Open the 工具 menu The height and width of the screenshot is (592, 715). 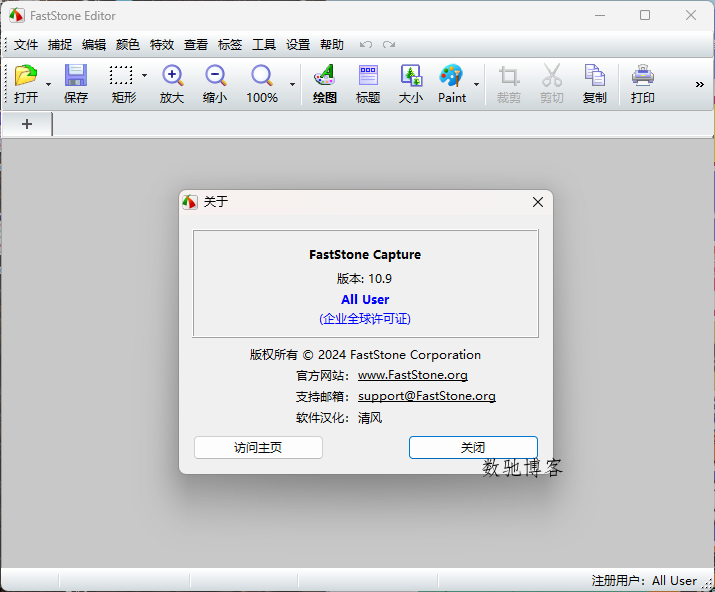coord(264,45)
